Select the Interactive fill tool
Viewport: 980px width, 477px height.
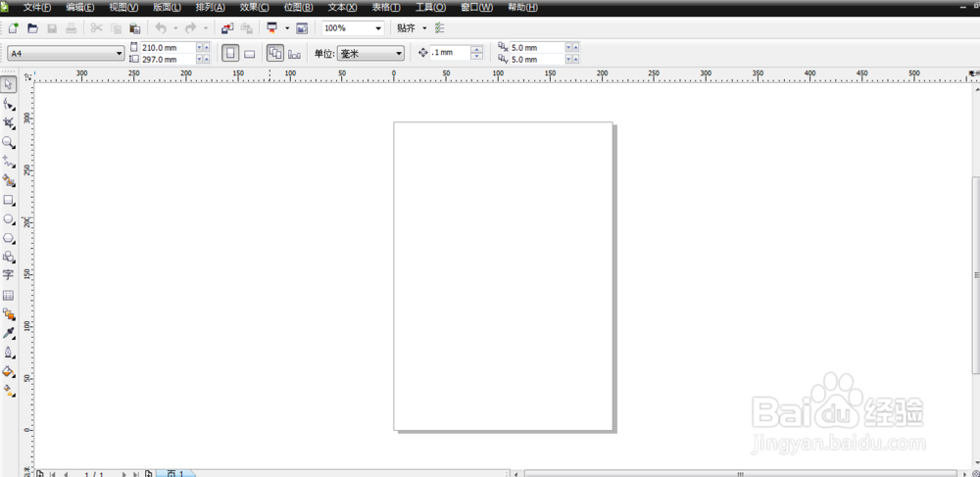tap(9, 391)
